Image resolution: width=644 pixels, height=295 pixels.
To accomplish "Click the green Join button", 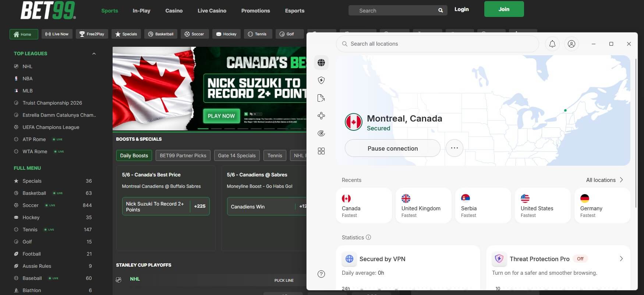I will [504, 9].
